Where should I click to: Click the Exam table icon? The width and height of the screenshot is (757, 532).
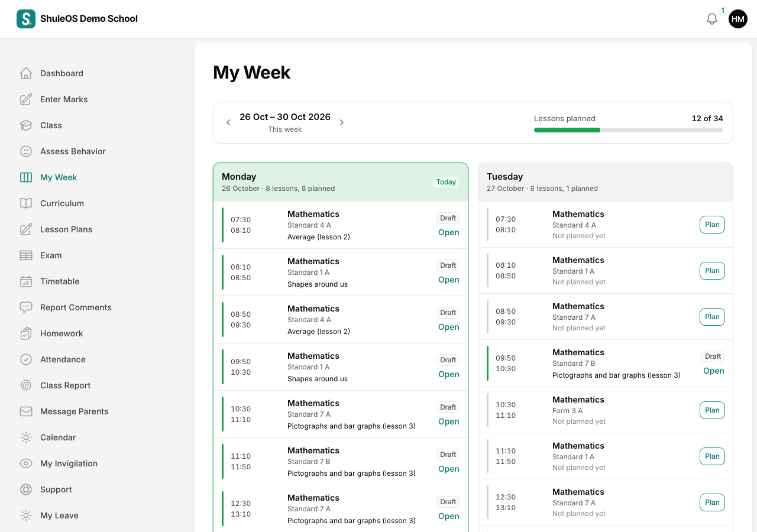pyautogui.click(x=26, y=255)
